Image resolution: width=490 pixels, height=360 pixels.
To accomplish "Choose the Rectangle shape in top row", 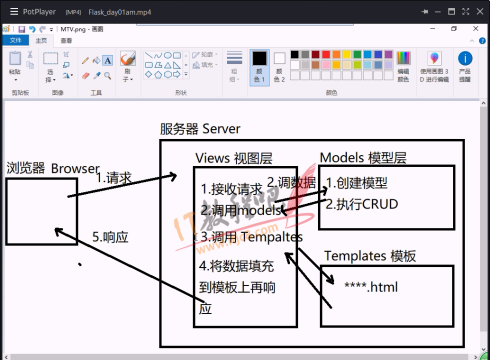I will click(177, 55).
